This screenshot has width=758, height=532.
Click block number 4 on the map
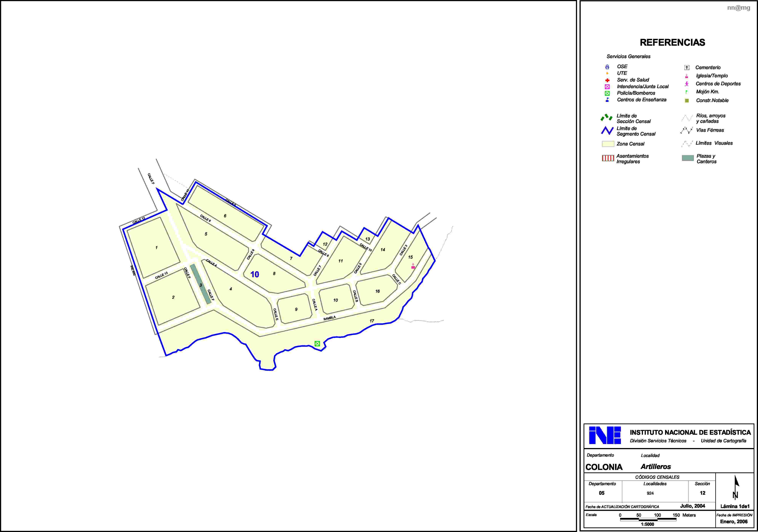231,289
